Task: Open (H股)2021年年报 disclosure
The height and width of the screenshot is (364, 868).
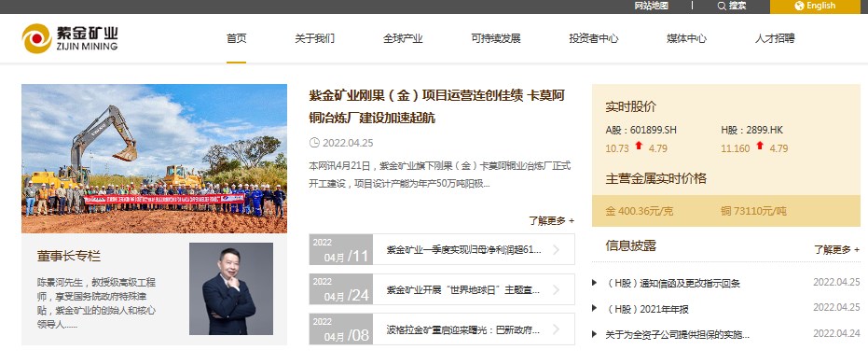Action: 648,309
